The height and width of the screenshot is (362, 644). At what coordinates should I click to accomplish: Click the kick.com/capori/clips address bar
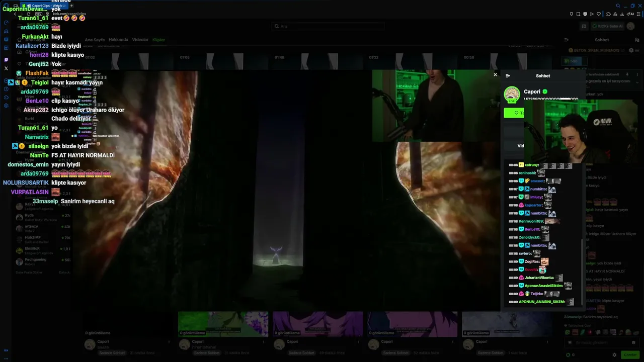tap(69, 14)
